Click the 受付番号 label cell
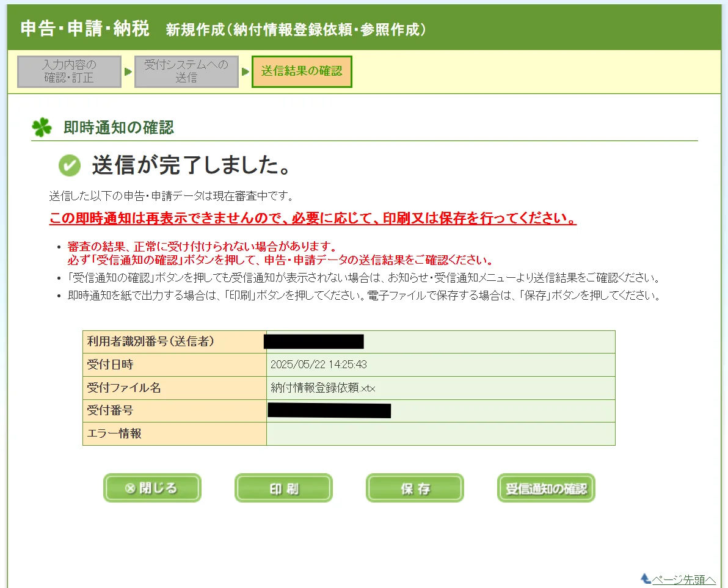The height and width of the screenshot is (588, 728). (175, 411)
